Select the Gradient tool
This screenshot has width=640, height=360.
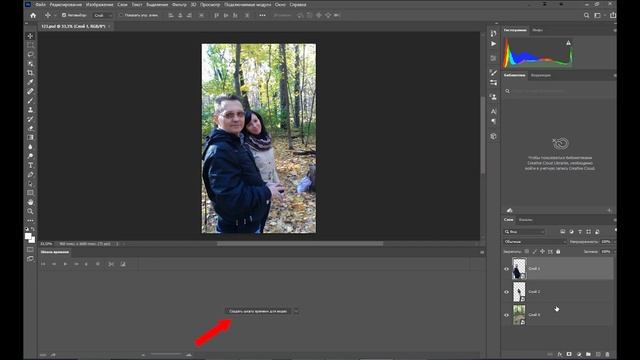30,138
